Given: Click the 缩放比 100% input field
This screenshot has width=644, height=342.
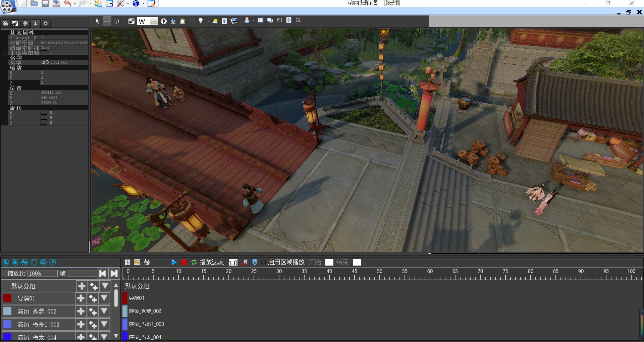Looking at the screenshot, I should coord(43,274).
